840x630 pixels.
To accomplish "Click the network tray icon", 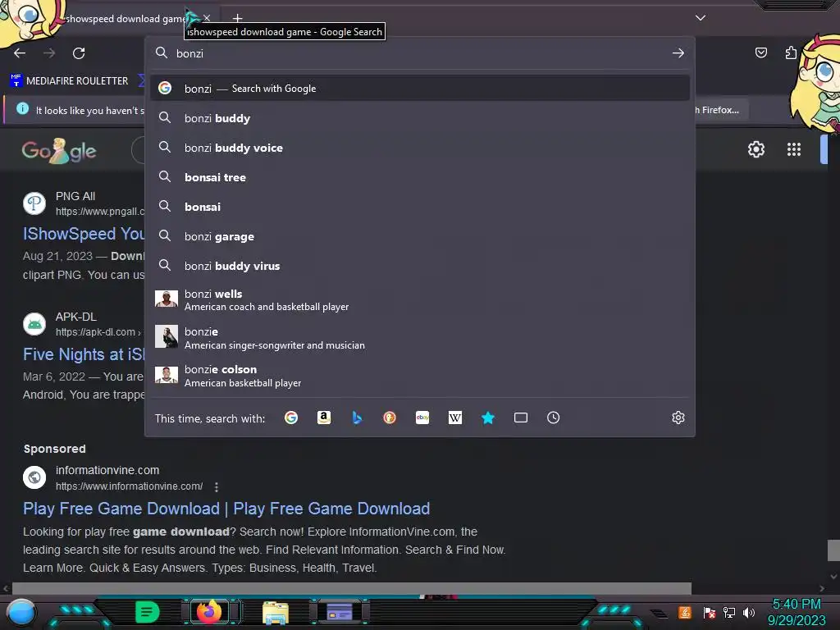I will 728,612.
